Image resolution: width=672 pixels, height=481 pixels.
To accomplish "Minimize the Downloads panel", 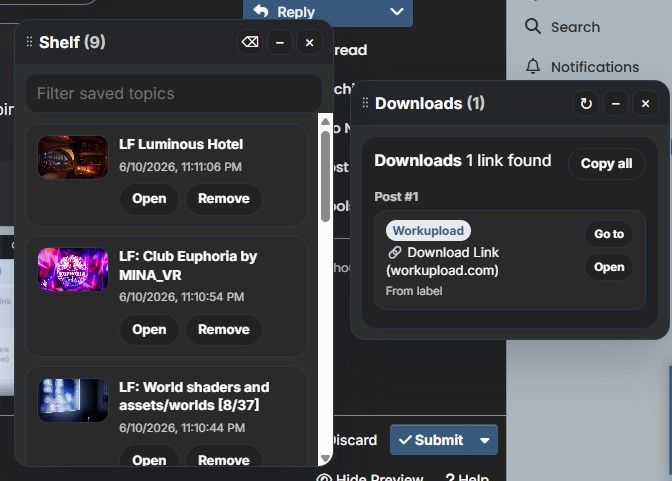I will 616,103.
